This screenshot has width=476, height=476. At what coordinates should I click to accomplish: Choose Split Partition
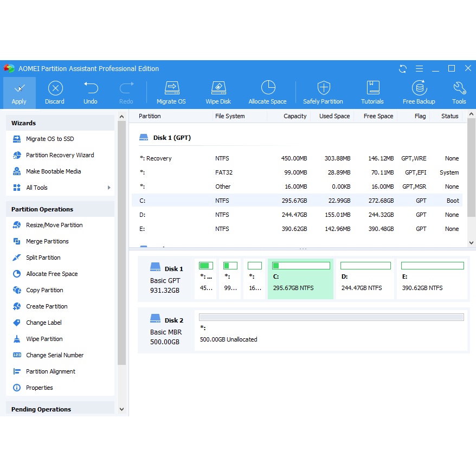pos(60,258)
